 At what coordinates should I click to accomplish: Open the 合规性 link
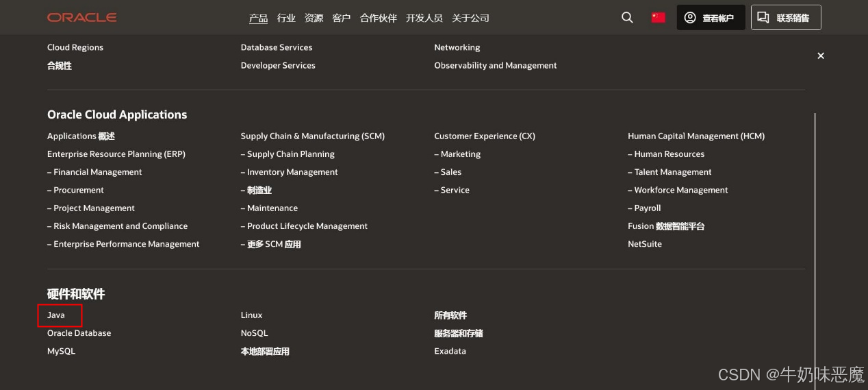click(x=60, y=66)
